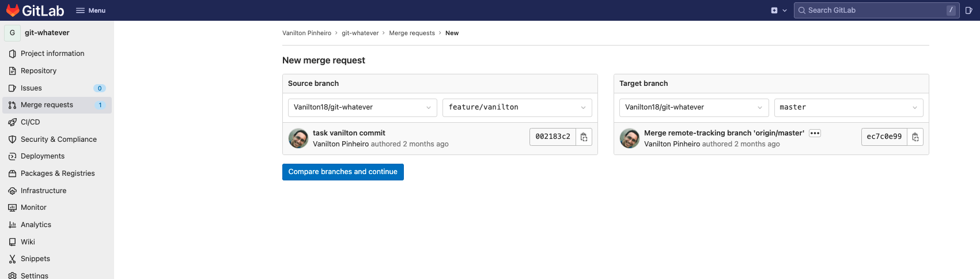
Task: Go to Vanilton Pinheiro breadcrumb
Action: [307, 33]
